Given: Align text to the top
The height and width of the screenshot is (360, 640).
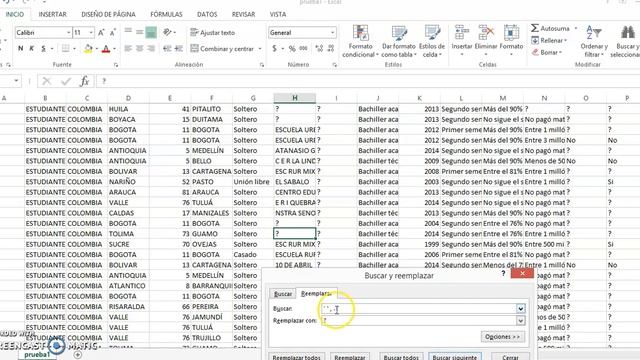Looking at the screenshot, I should coord(128,32).
